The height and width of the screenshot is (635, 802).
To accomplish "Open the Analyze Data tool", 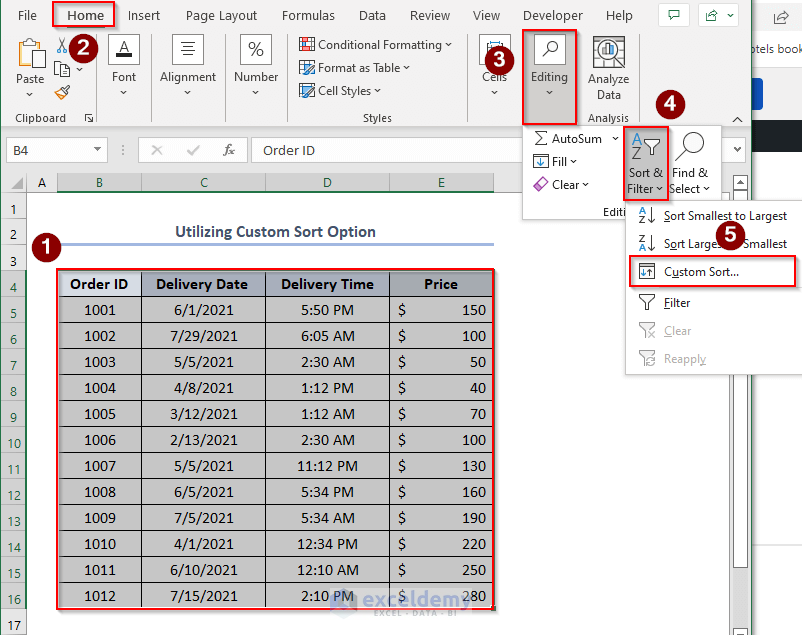I will pyautogui.click(x=608, y=68).
